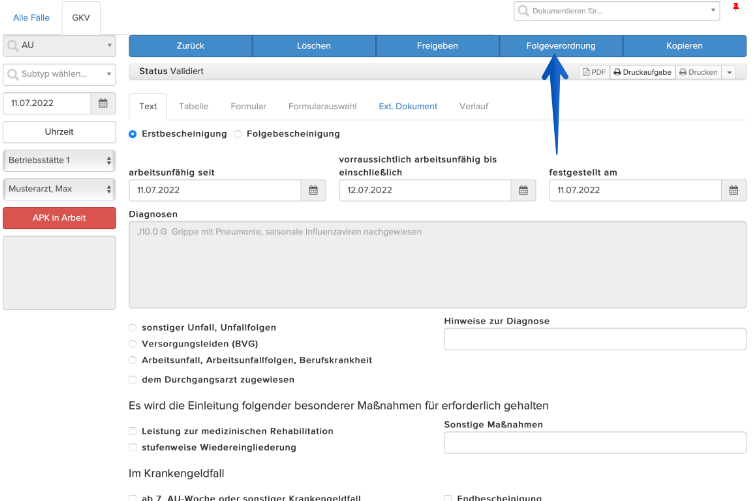Check 'dem Durchgangsarzt zugewiesen' checkbox

(133, 380)
